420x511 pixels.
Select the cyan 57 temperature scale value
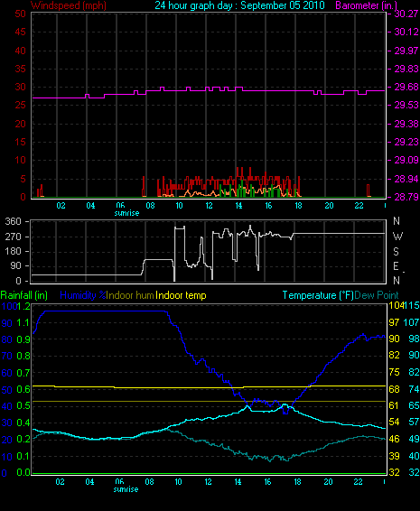[415, 422]
